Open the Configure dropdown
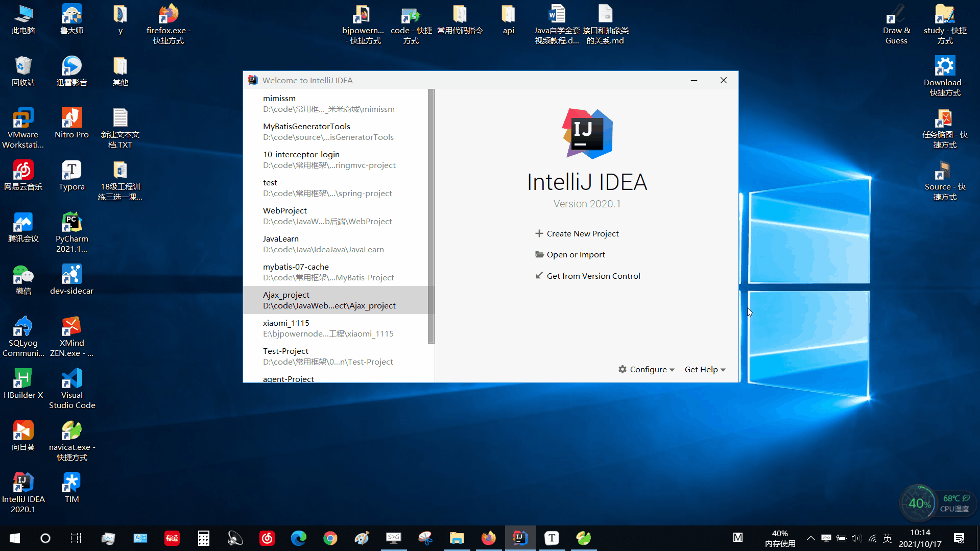Screen dimensions: 980x551 (x=647, y=369)
